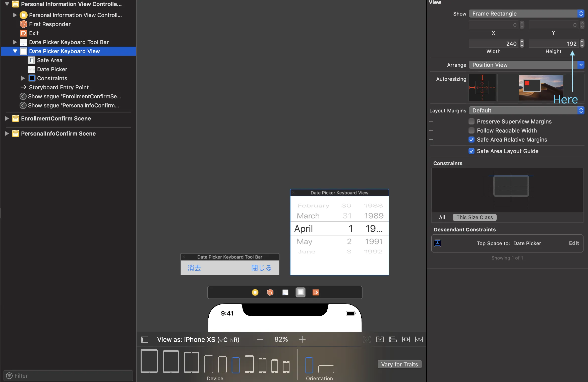Click the Vary for Traits button
588x382 pixels.
click(399, 364)
